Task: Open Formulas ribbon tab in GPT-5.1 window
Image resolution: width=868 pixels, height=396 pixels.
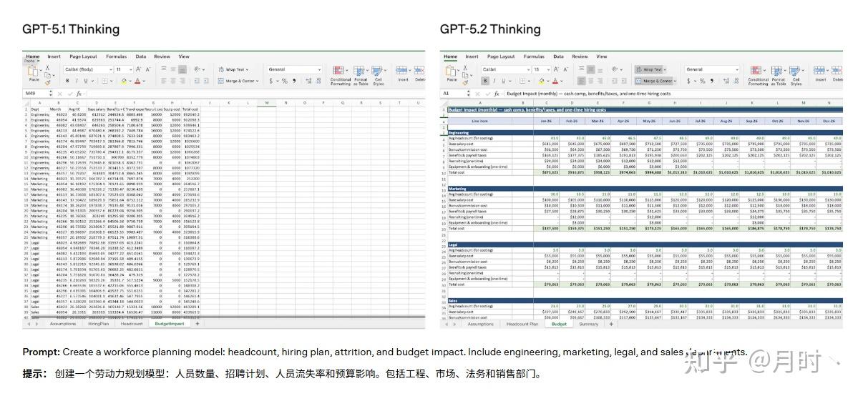Action: (x=116, y=56)
